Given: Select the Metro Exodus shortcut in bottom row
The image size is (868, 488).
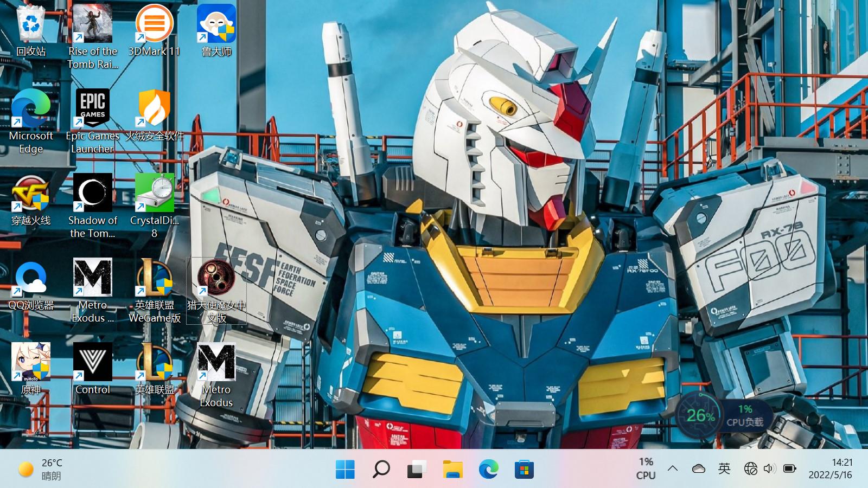Looking at the screenshot, I should (216, 375).
